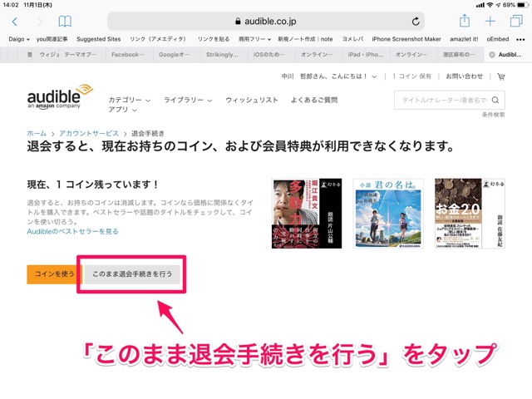
Task: Expand the カテゴリー dropdown menu
Action: coord(129,100)
